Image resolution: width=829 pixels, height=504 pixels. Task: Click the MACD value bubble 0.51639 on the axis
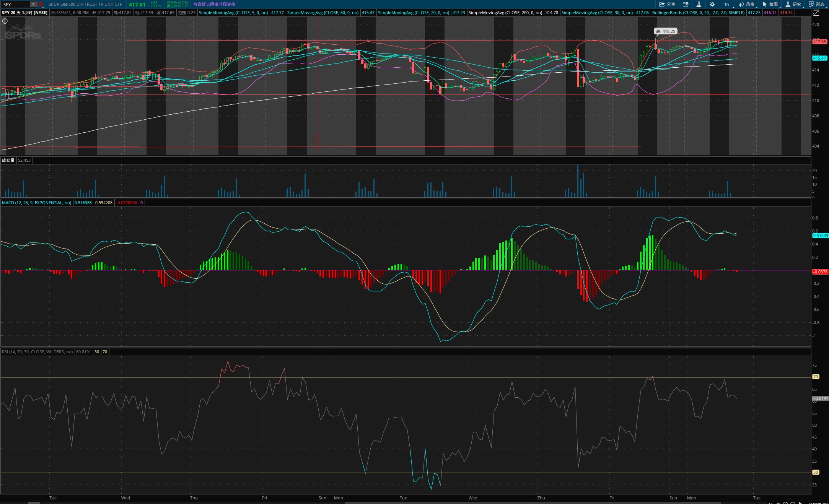tap(820, 236)
